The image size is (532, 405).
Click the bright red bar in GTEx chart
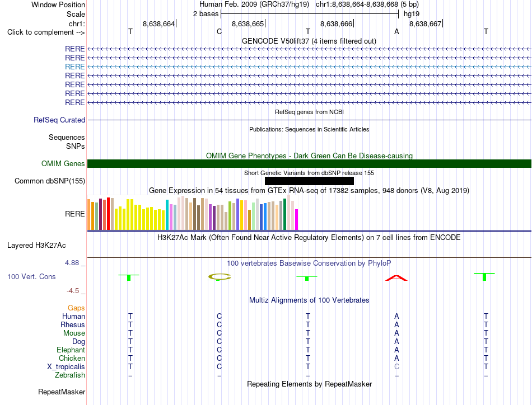click(108, 214)
